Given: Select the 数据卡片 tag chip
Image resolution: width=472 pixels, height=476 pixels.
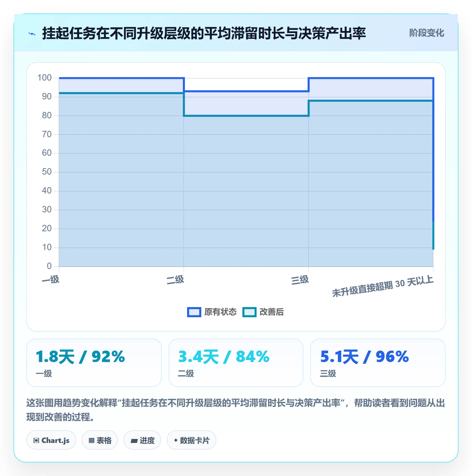Looking at the screenshot, I should tap(191, 440).
